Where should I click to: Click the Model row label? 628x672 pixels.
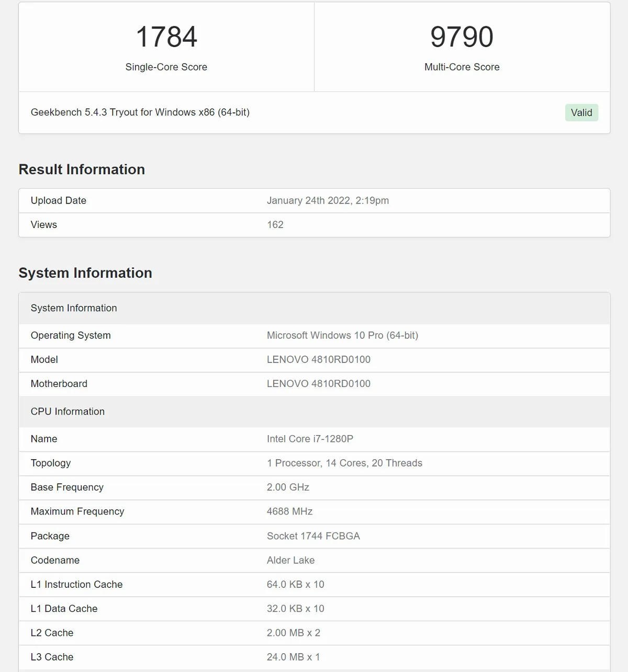pyautogui.click(x=44, y=360)
